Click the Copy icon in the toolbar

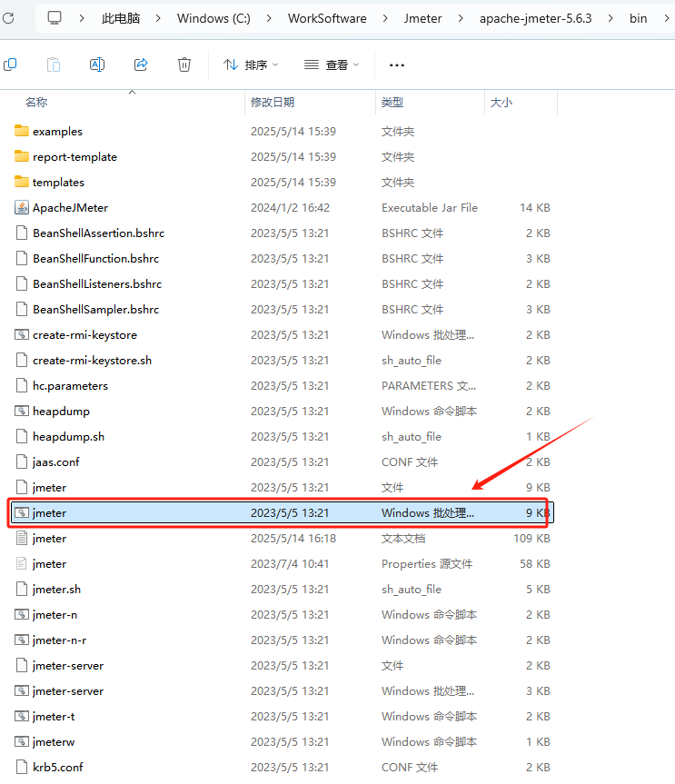point(10,65)
